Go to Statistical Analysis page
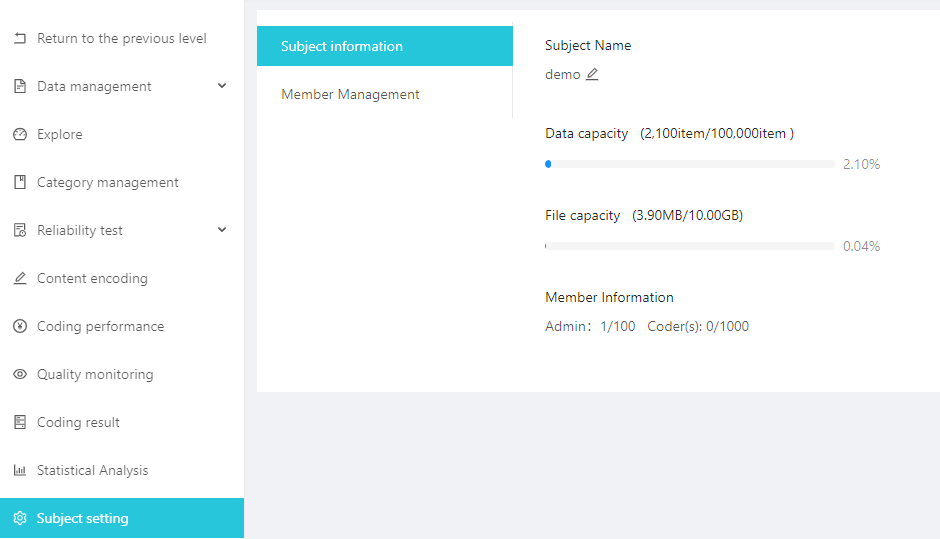Viewport: 940px width, 539px height. point(92,470)
